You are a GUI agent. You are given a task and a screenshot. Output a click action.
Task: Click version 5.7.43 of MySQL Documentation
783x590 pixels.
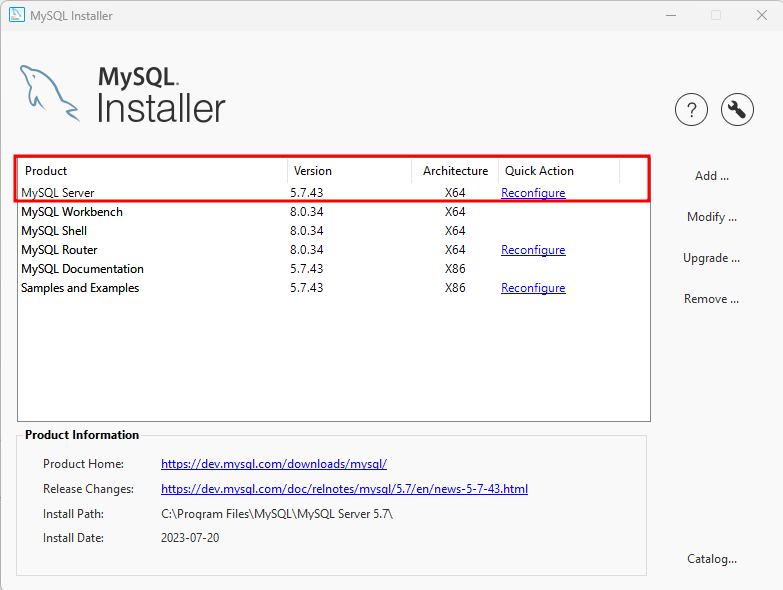[x=307, y=269]
